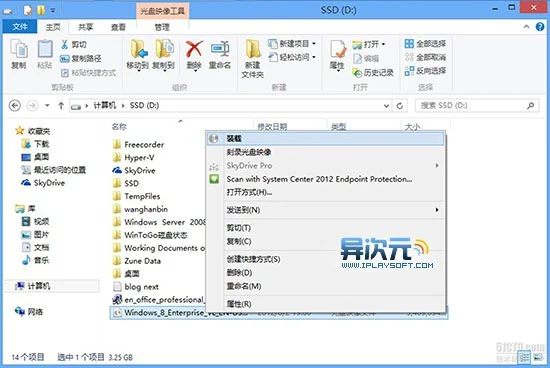Image resolution: width=550 pixels, height=368 pixels.
Task: Click 反向选择 (Invert selection)
Action: (x=425, y=71)
